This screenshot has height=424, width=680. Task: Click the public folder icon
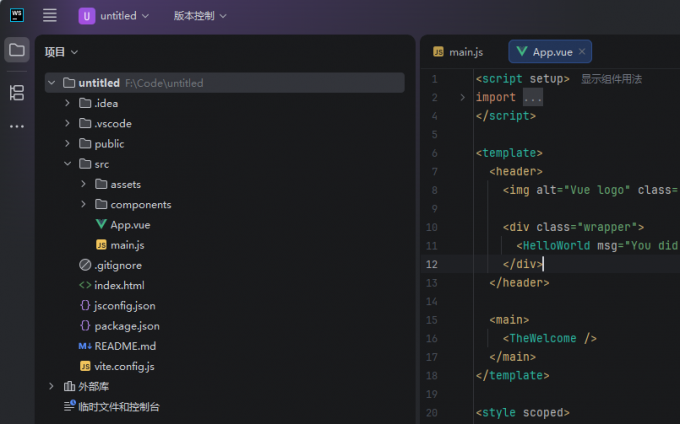(x=85, y=143)
